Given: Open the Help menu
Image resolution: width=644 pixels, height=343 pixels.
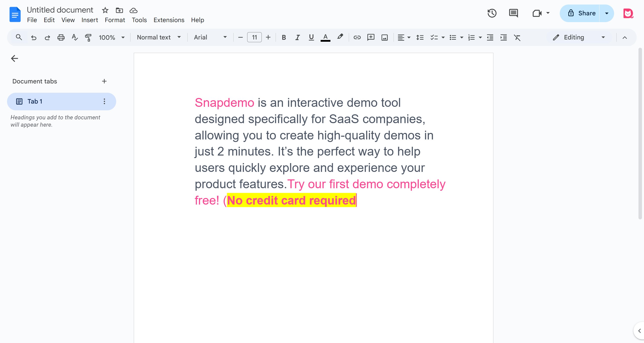Looking at the screenshot, I should coord(197,20).
